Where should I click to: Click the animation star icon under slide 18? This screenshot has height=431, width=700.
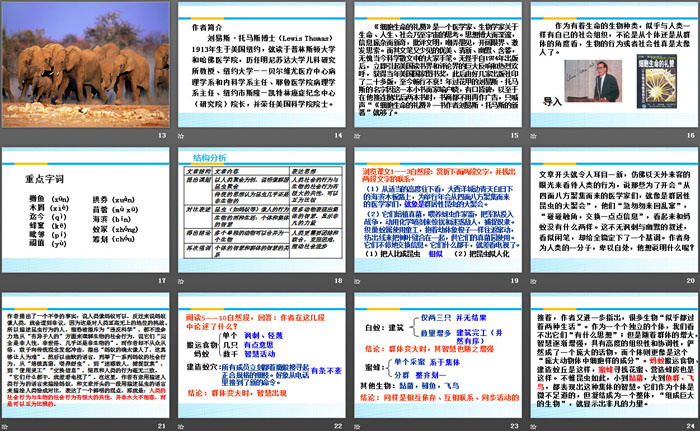click(x=181, y=281)
